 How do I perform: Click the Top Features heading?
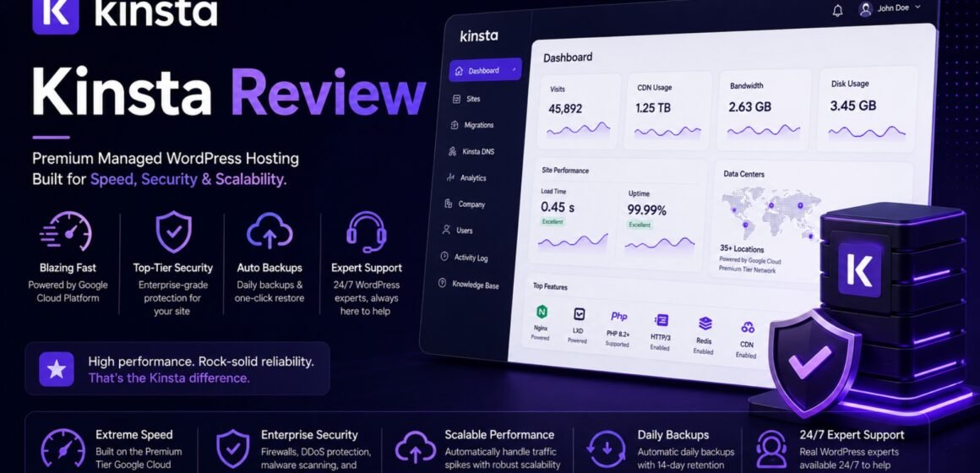(550, 286)
